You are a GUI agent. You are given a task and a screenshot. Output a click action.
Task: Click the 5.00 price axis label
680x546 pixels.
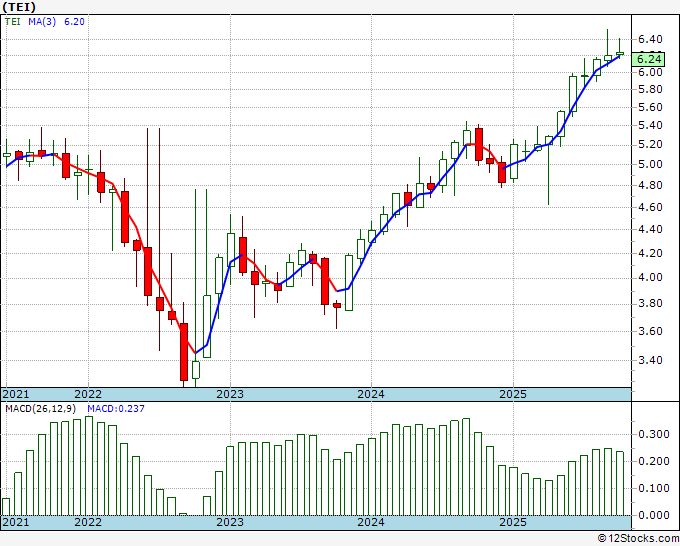click(652, 164)
